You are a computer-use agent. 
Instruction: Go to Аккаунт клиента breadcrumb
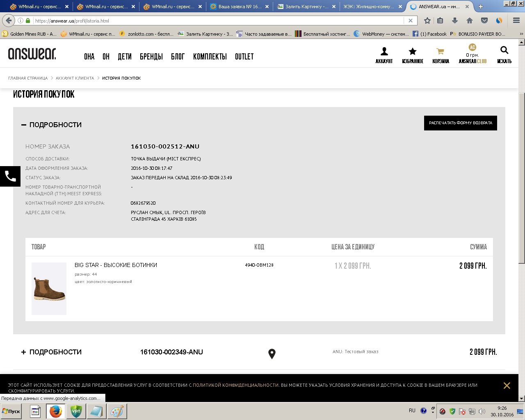(x=75, y=78)
